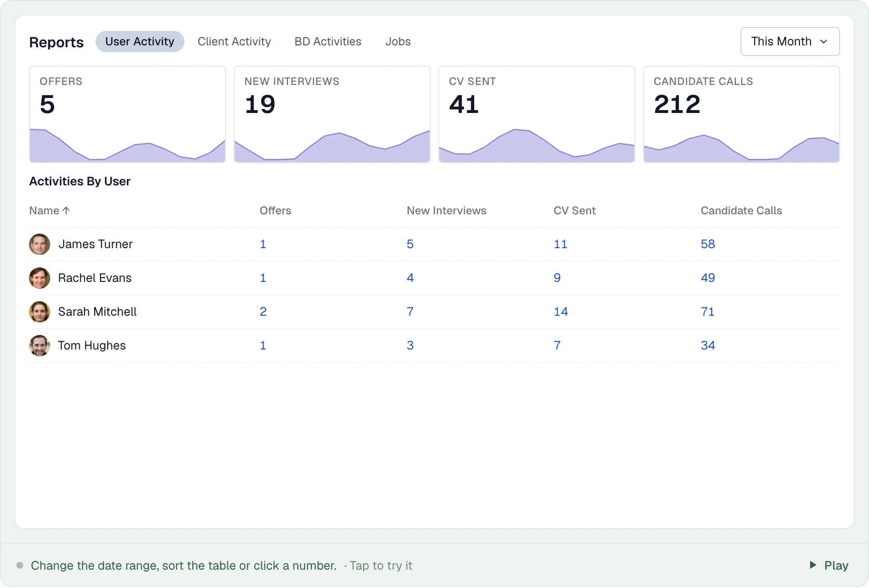
Task: Open Rachel Evans's Candidate Calls count 49
Action: click(708, 278)
